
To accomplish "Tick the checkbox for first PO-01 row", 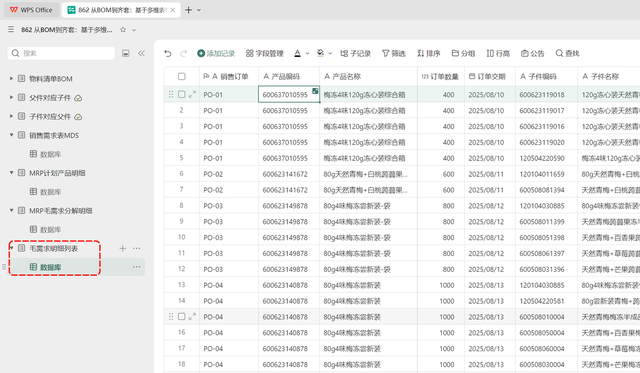I will click(x=182, y=94).
